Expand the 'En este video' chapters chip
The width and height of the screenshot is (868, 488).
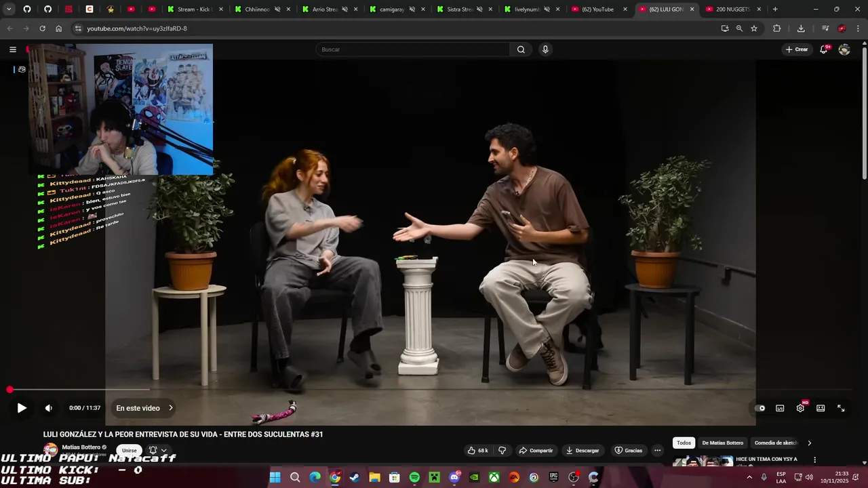point(144,408)
